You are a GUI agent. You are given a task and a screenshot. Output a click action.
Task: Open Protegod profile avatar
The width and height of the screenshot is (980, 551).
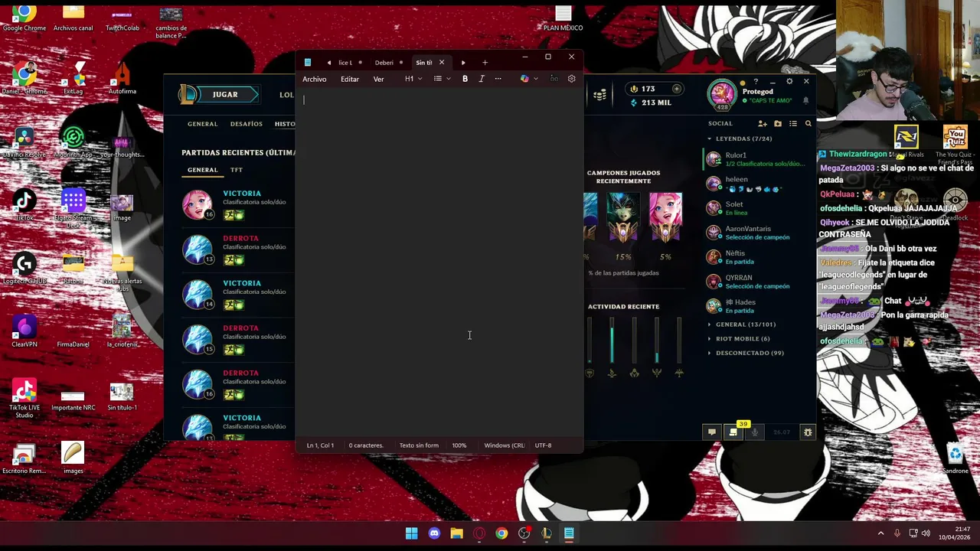[x=722, y=94]
